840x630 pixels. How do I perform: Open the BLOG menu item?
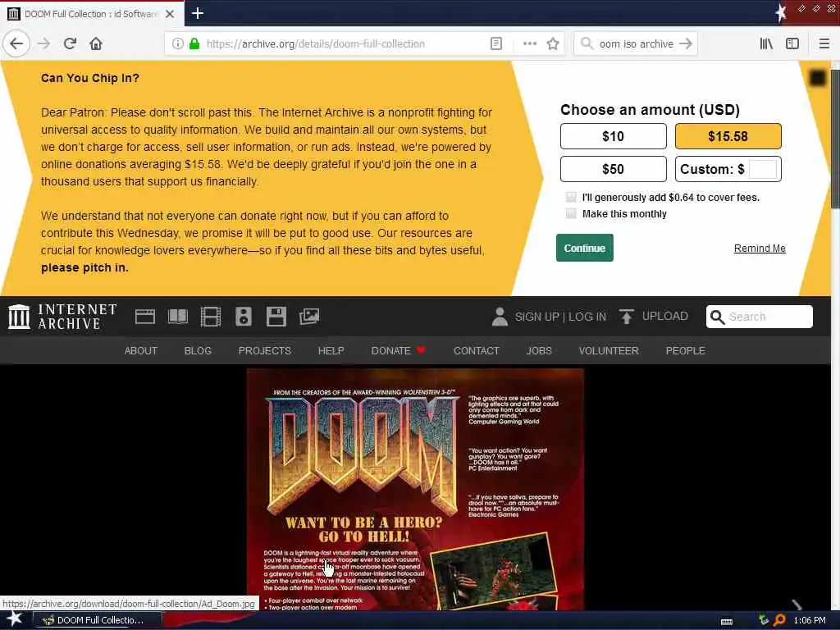coord(198,351)
